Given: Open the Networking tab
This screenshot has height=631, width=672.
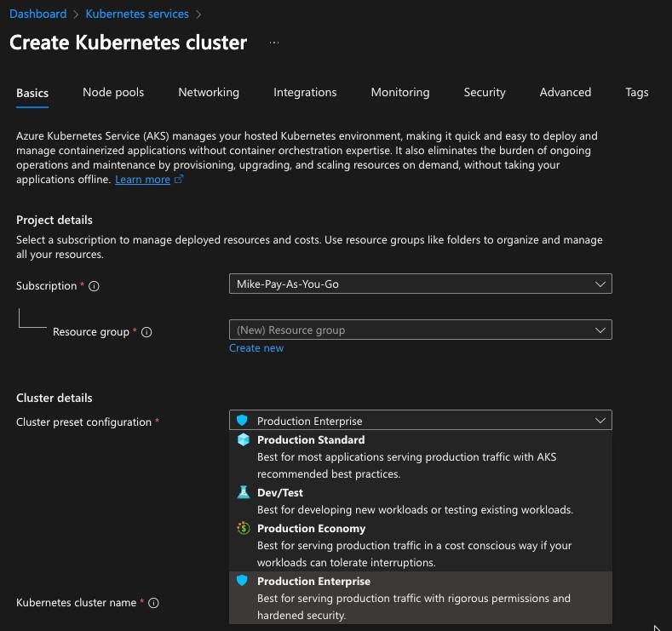Looking at the screenshot, I should click(x=209, y=93).
